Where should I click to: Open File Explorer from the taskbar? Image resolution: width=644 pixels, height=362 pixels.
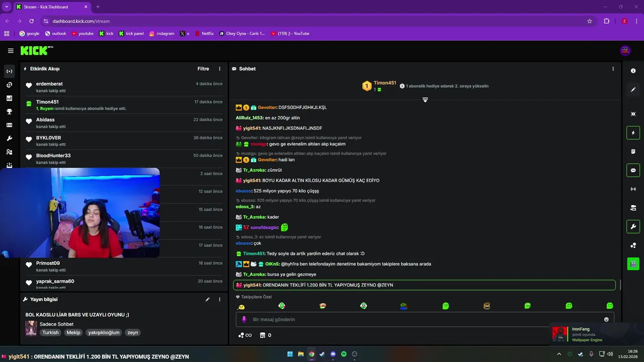tap(301, 354)
